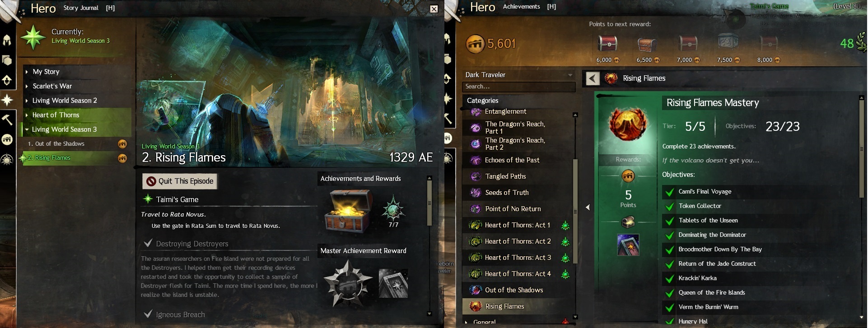The width and height of the screenshot is (868, 328).
Task: Toggle the Token Collector objective checkmark
Action: (669, 207)
